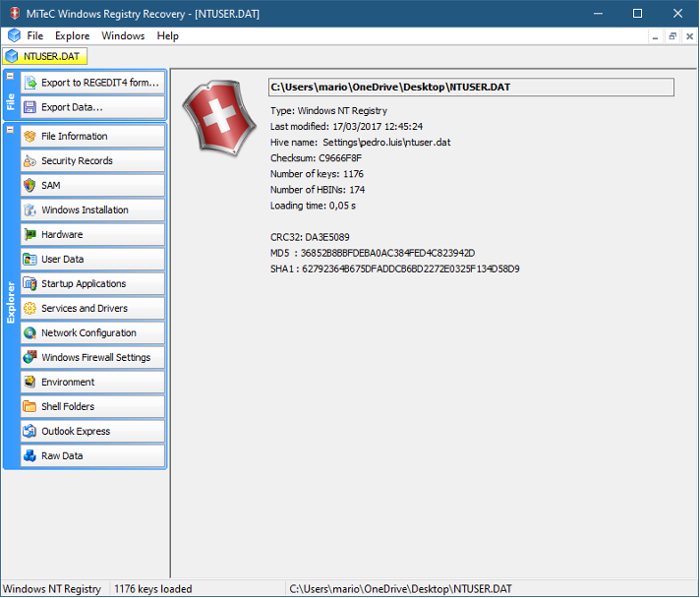Show the Network Configuration view

coord(92,332)
